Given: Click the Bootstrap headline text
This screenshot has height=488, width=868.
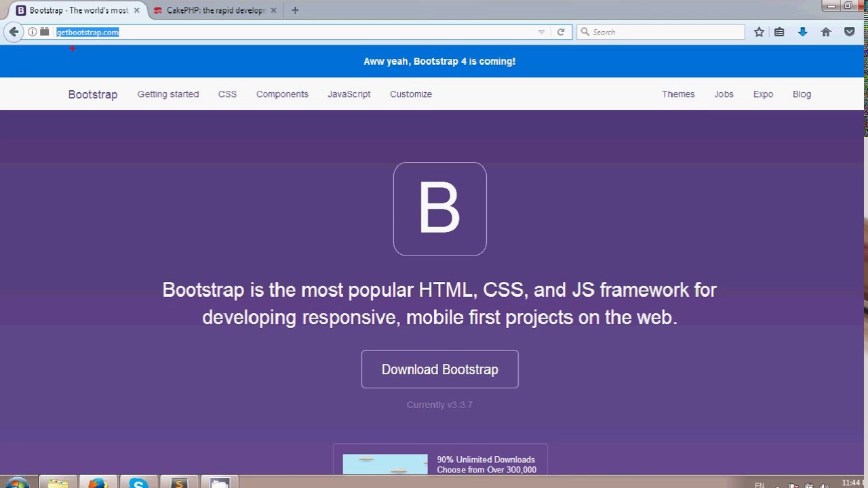Looking at the screenshot, I should point(439,304).
